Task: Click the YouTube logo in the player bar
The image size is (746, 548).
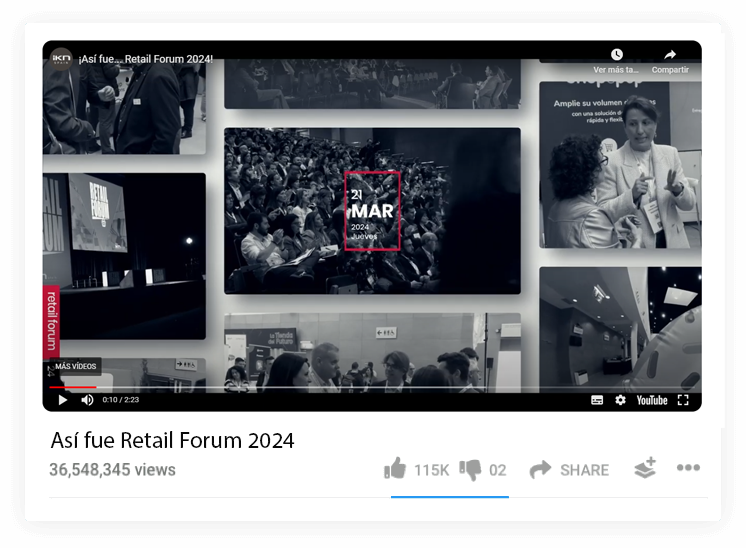Action: tap(651, 400)
